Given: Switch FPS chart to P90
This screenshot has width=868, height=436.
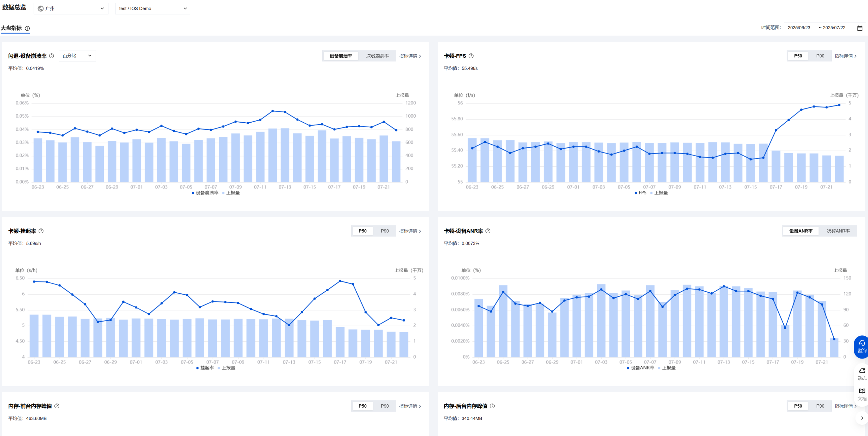Looking at the screenshot, I should 820,56.
